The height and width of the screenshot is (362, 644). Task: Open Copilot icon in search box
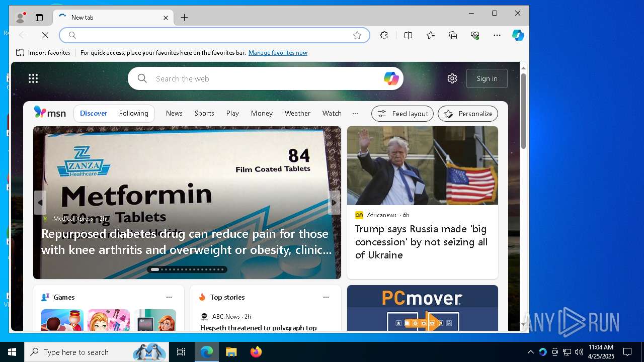pos(391,78)
